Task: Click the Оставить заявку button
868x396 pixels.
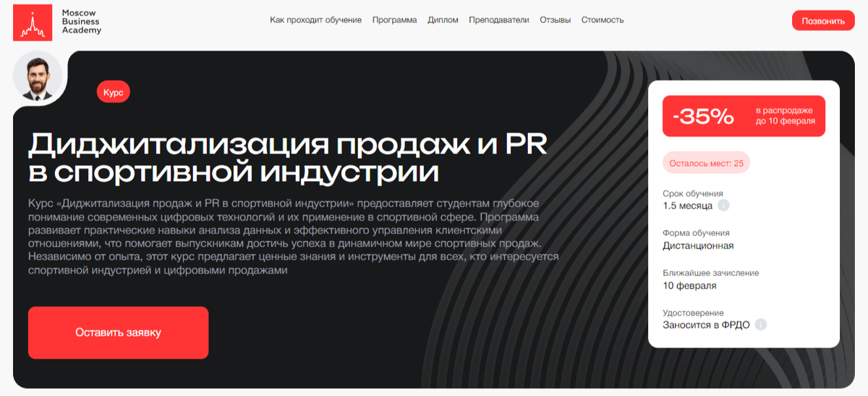Action: pyautogui.click(x=118, y=333)
